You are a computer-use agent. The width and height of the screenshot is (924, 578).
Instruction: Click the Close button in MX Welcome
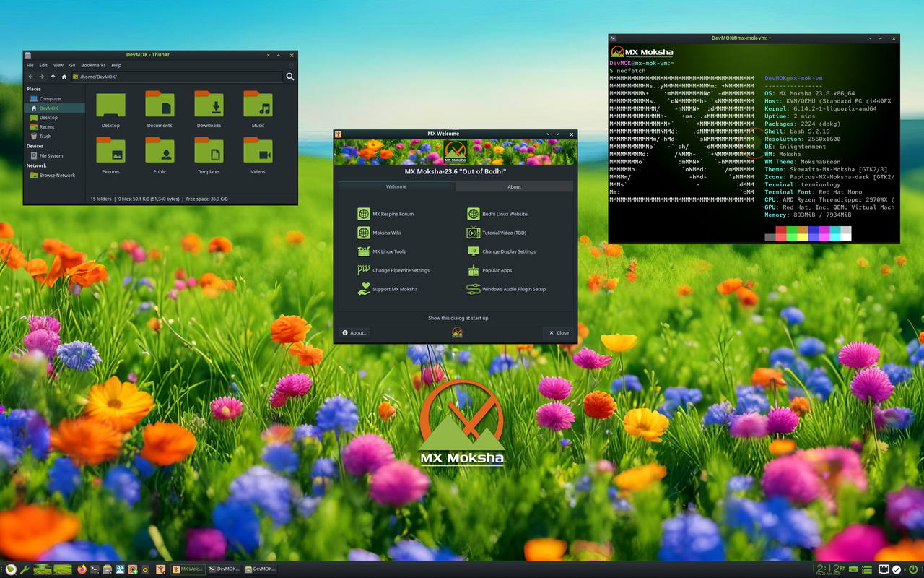tap(559, 332)
